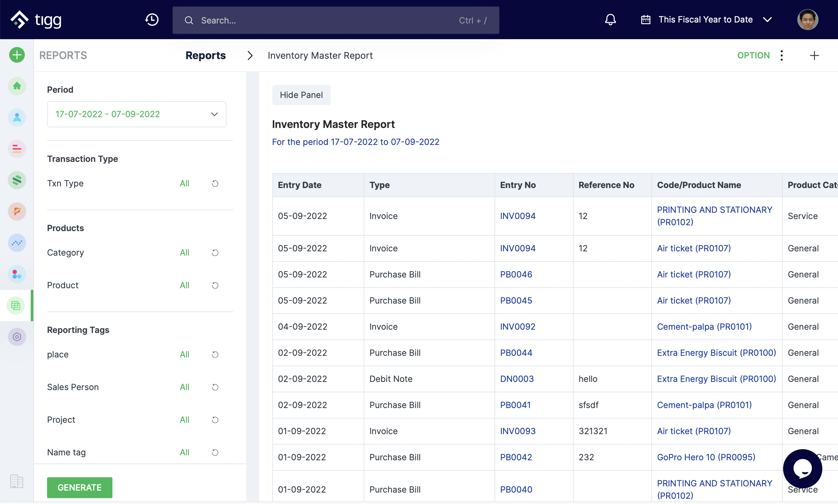Reset the Category filter
Image resolution: width=838 pixels, height=504 pixels.
[215, 253]
